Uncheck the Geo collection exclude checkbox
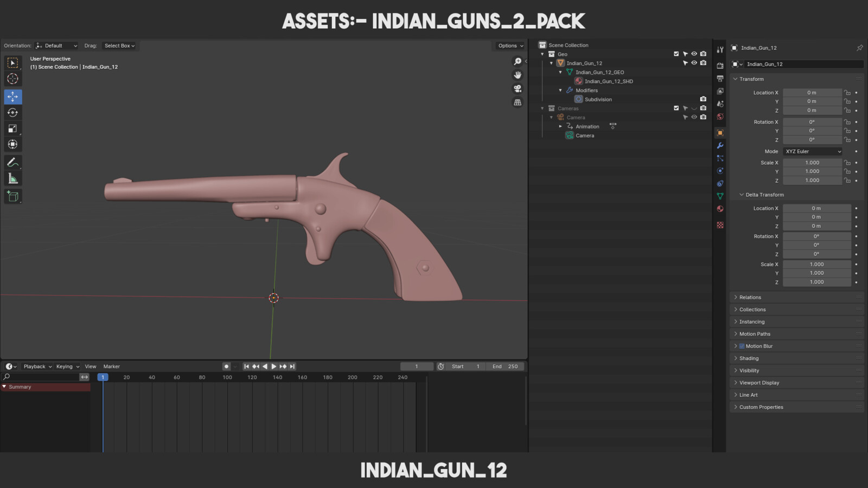The image size is (868, 488). pyautogui.click(x=676, y=54)
